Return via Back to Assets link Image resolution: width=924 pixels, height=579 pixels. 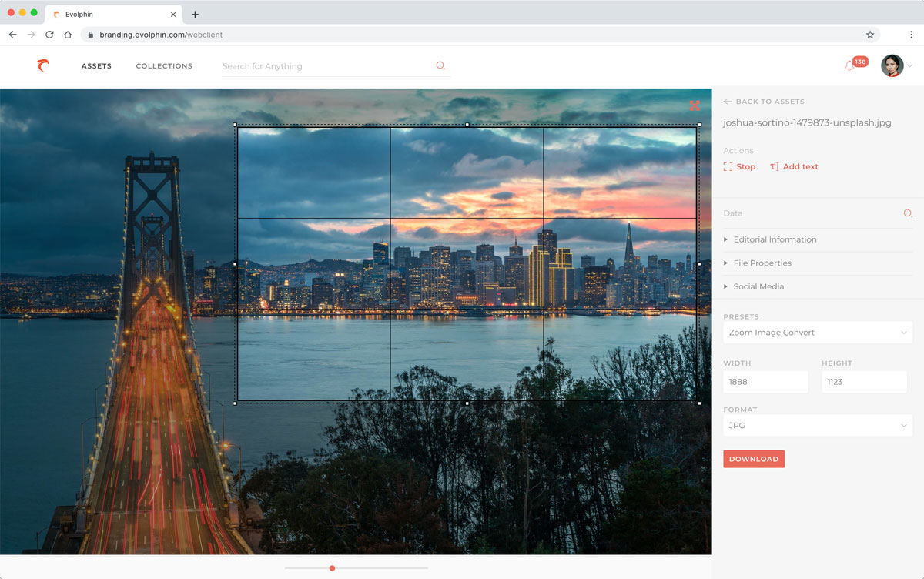(x=770, y=102)
